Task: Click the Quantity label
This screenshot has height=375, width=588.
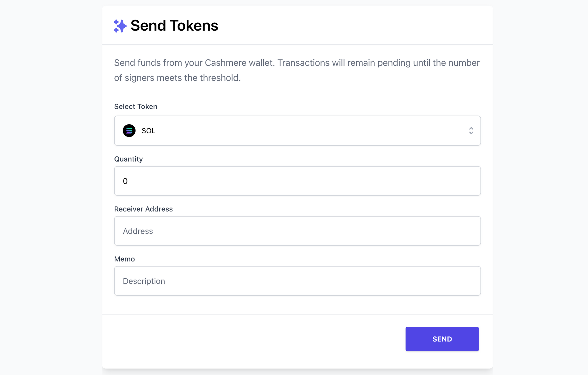Action: click(128, 159)
